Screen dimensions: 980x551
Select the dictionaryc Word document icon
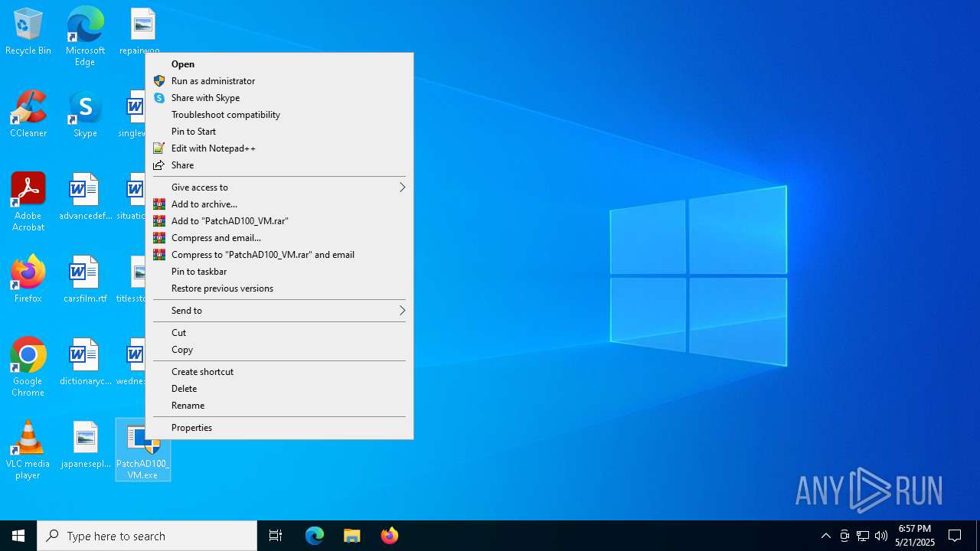(85, 362)
